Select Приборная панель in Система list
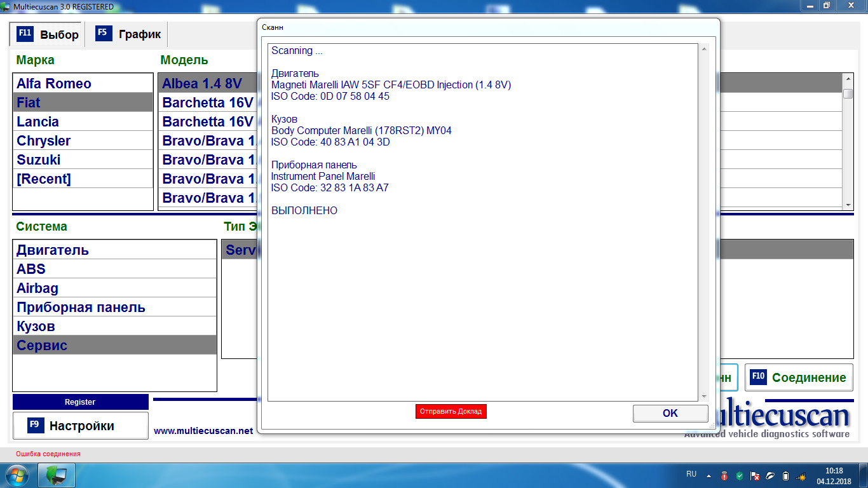 tap(114, 307)
